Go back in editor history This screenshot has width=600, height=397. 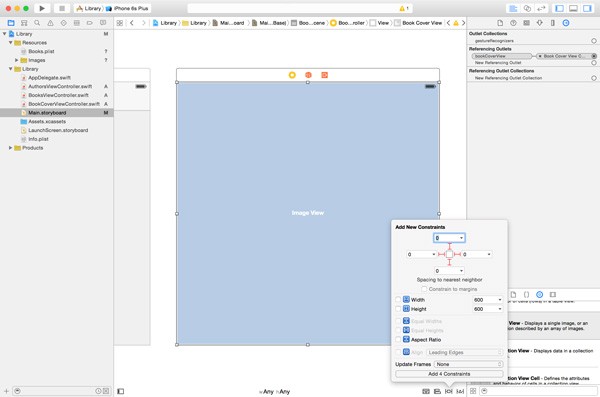pos(132,23)
